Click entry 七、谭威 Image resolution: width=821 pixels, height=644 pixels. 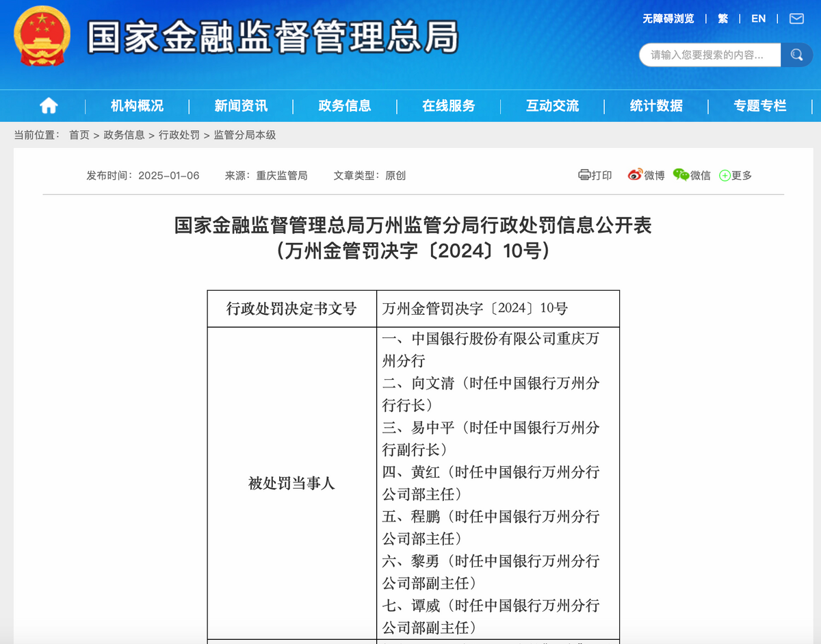click(x=491, y=617)
